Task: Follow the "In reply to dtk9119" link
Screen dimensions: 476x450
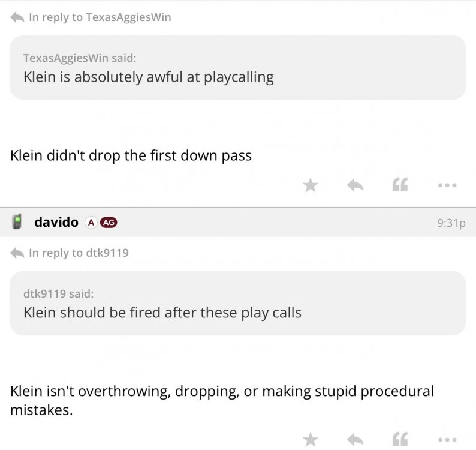Action: tap(79, 253)
